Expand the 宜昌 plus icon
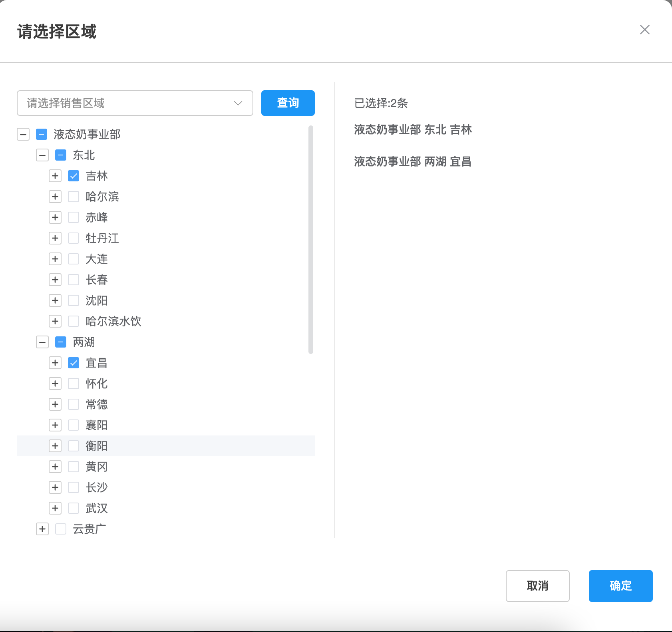The image size is (672, 632). [55, 363]
